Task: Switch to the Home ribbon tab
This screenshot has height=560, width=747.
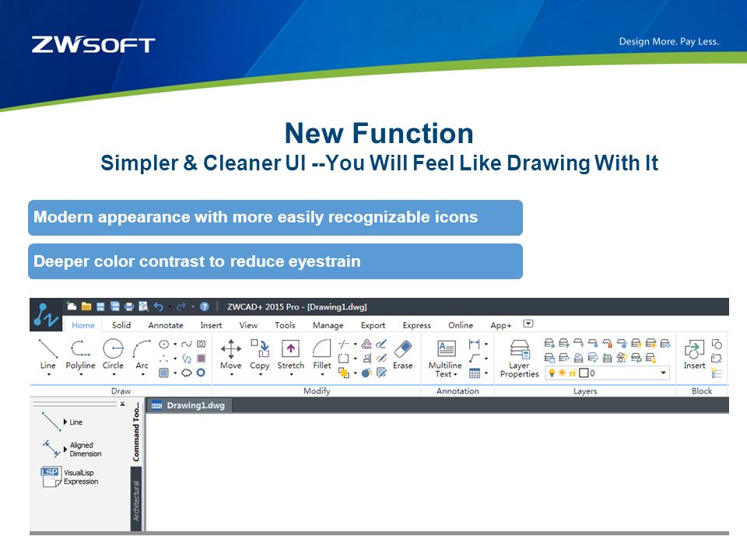Action: pos(83,325)
